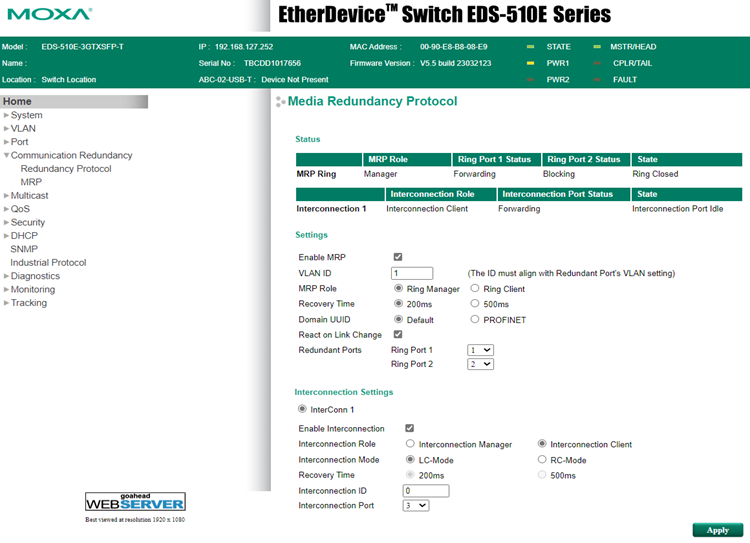Click the 'Ring Closed' state value
The height and width of the screenshot is (543, 750).
[655, 174]
